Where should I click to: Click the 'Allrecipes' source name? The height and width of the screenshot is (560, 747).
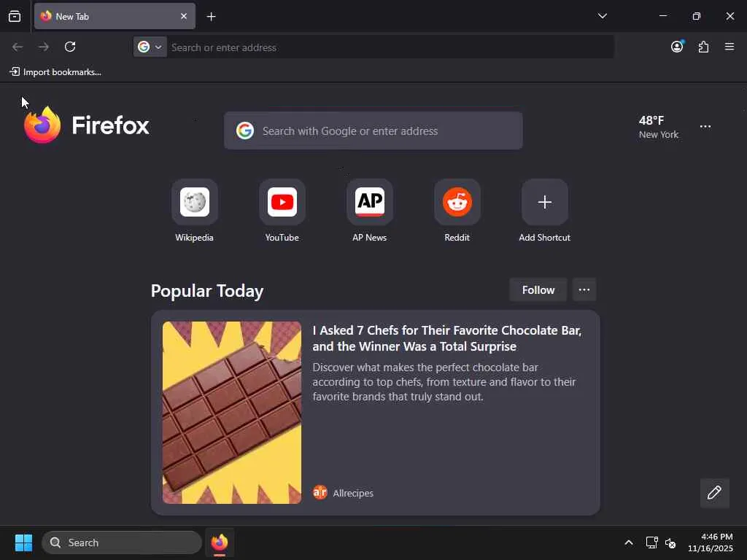pos(353,493)
